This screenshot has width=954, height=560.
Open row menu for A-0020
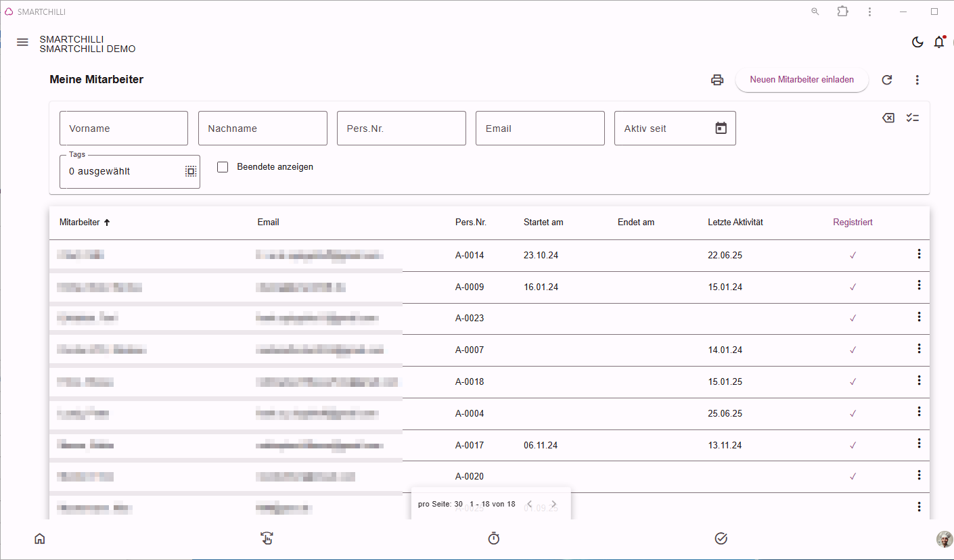coord(919,475)
